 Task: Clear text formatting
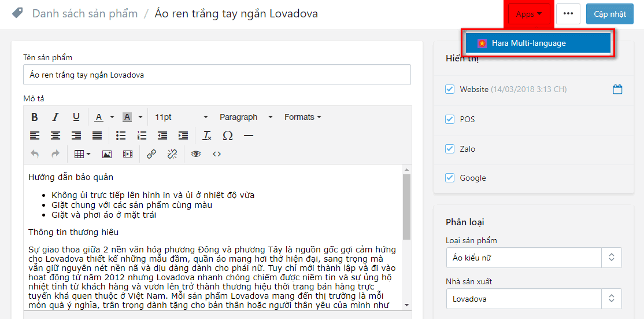207,135
